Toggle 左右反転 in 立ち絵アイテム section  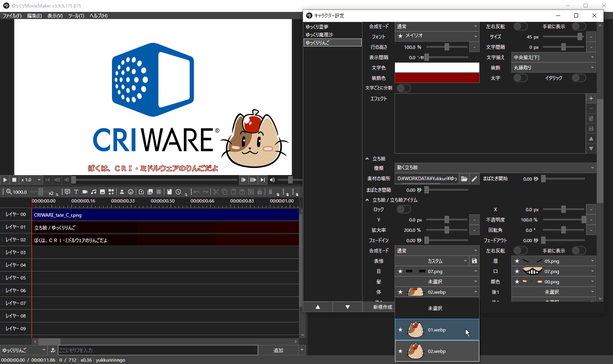click(520, 250)
